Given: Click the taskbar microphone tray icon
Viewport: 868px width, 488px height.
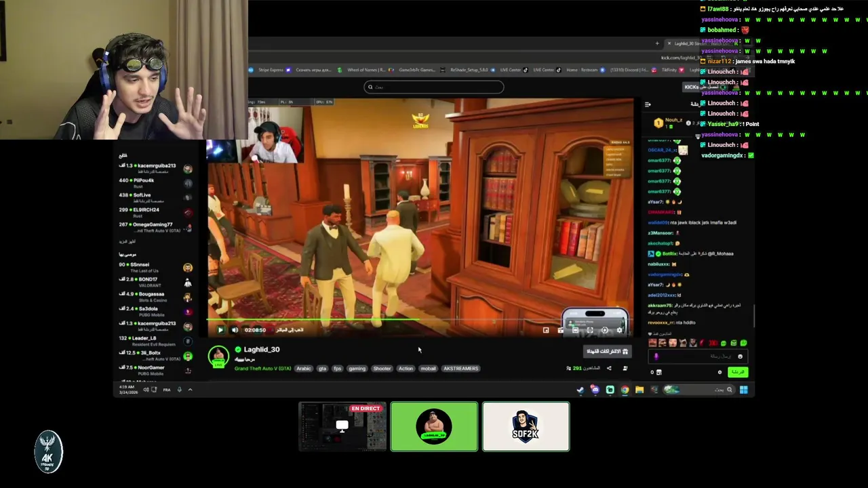Looking at the screenshot, I should click(179, 390).
